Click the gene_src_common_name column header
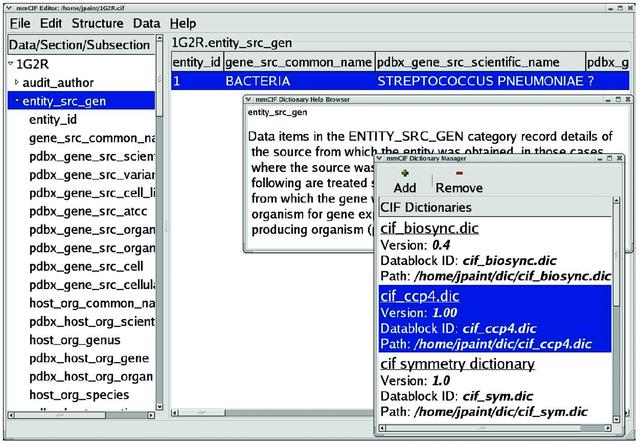 [299, 62]
